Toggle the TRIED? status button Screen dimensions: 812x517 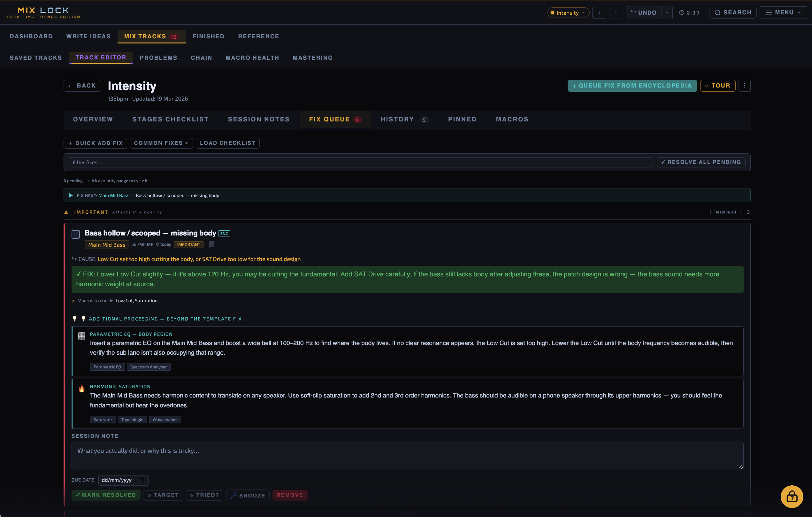[x=204, y=495]
